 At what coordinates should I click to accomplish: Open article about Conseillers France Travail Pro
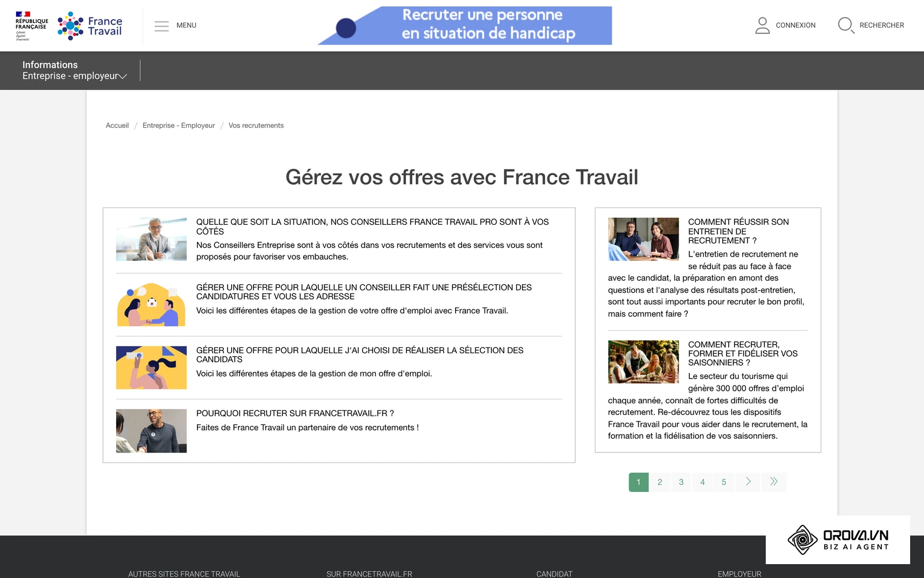[x=372, y=227]
